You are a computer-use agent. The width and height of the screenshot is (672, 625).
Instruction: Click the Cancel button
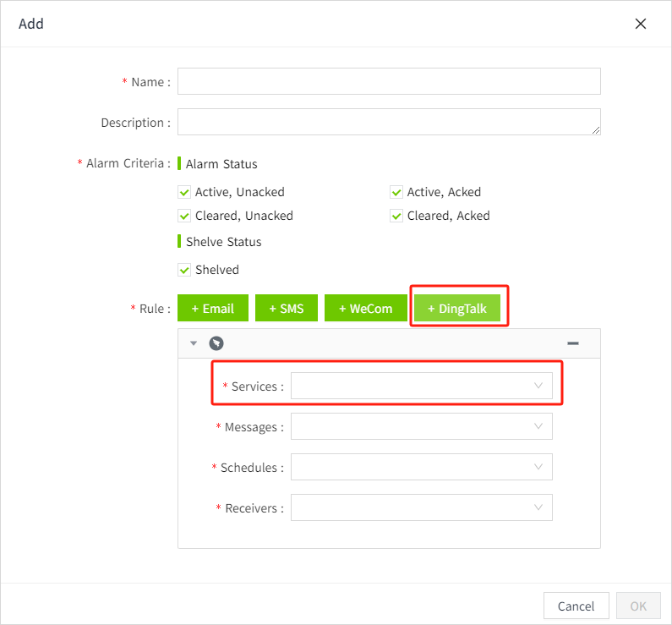click(576, 606)
